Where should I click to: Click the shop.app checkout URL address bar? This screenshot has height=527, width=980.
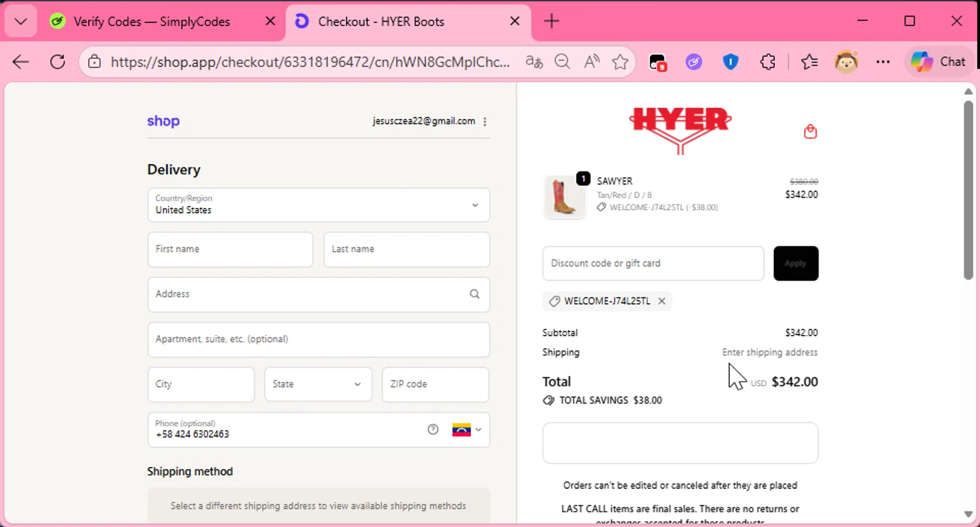310,62
